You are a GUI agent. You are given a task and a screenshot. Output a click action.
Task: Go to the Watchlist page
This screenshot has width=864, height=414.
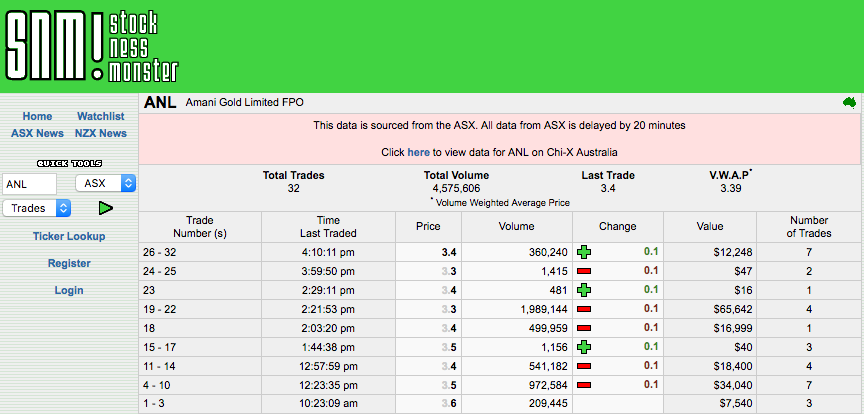coord(100,117)
